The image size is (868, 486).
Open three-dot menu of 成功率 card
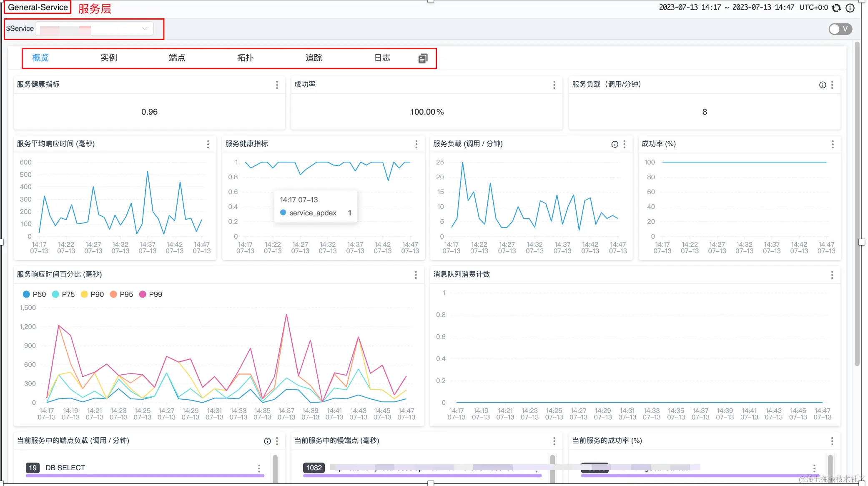click(554, 85)
